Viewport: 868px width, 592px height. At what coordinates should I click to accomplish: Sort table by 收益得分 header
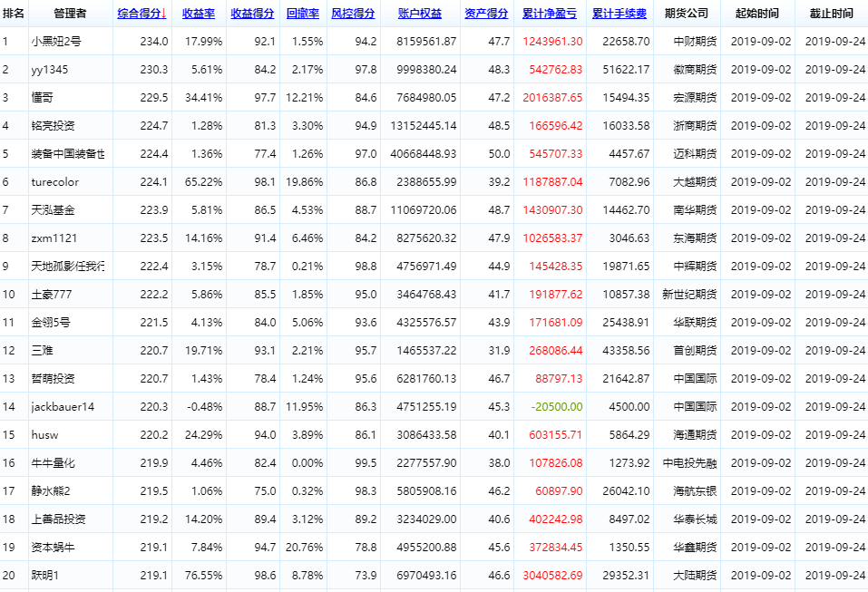click(252, 14)
